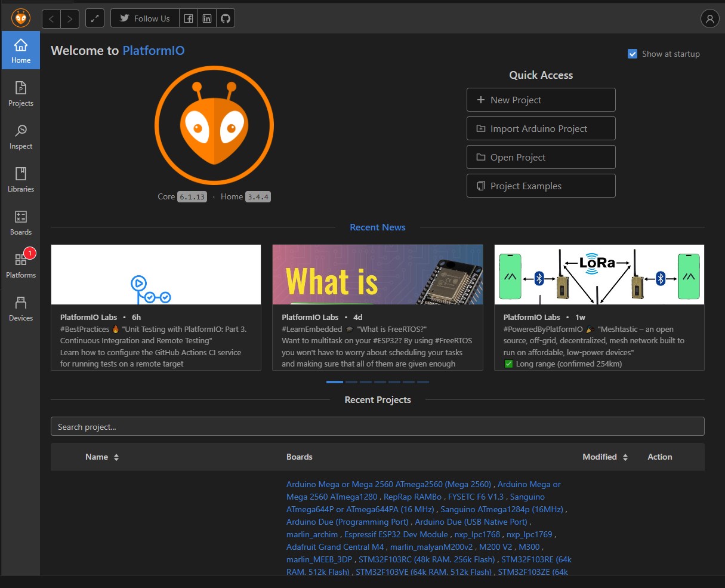Go back with the left arrow button
The height and width of the screenshot is (588, 725).
click(51, 19)
